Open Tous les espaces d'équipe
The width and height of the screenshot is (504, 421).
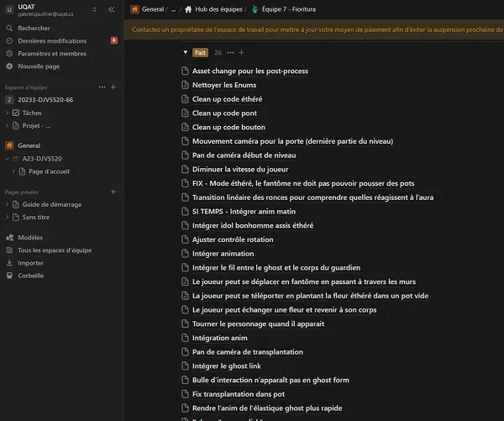[x=55, y=250]
